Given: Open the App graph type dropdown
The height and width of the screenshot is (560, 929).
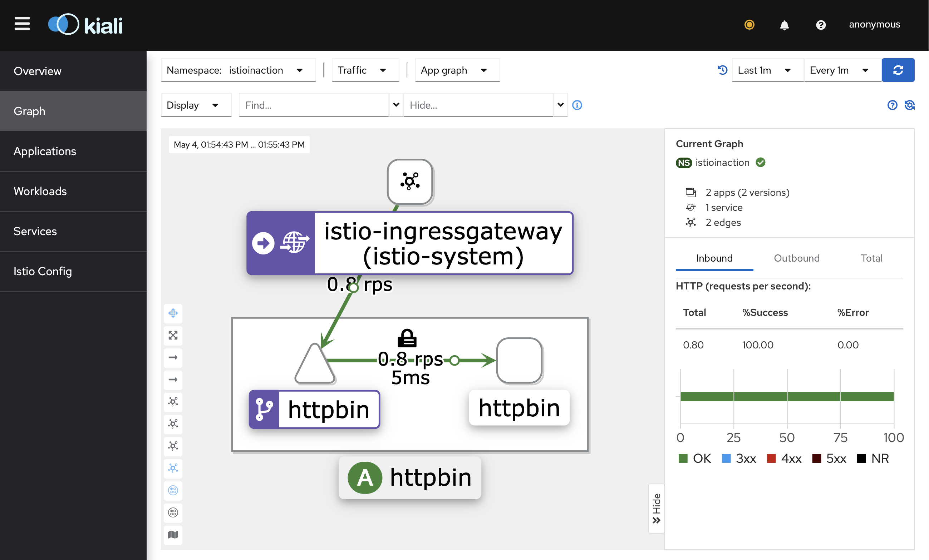Looking at the screenshot, I should point(457,70).
